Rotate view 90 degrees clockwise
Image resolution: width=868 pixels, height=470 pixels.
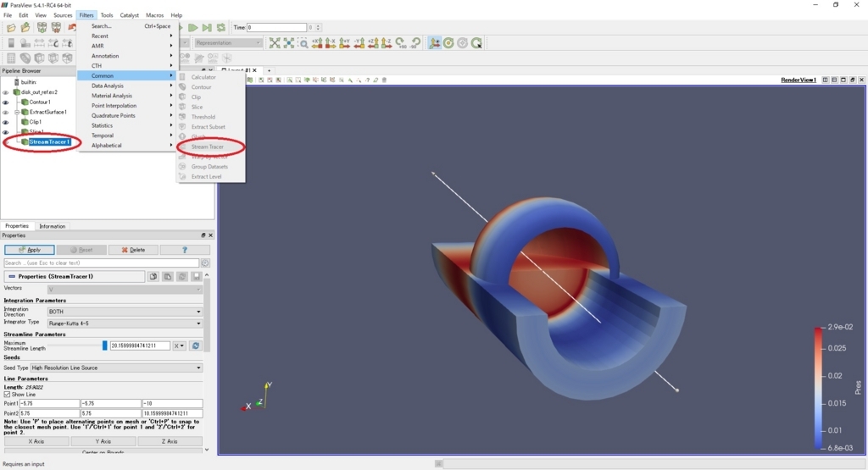400,43
